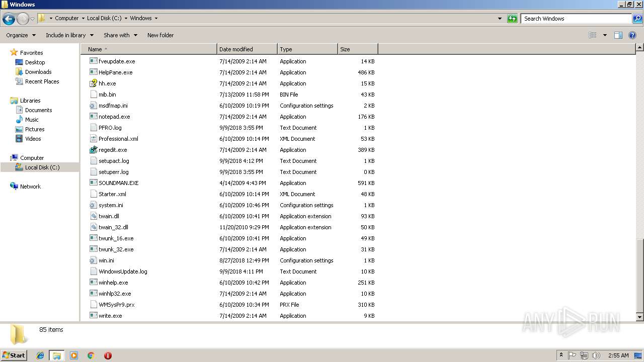Launch Internet Explorer from taskbar
The width and height of the screenshot is (644, 362).
pyautogui.click(x=40, y=355)
